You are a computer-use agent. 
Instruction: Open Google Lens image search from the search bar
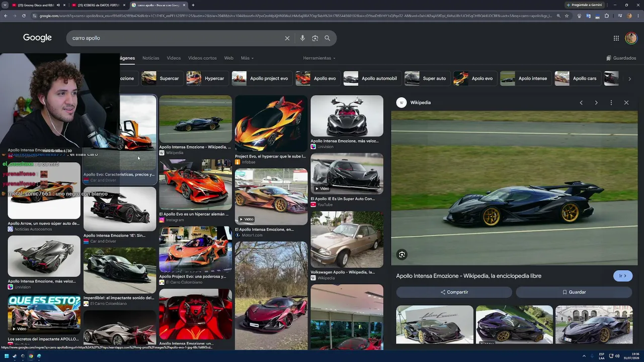click(315, 38)
